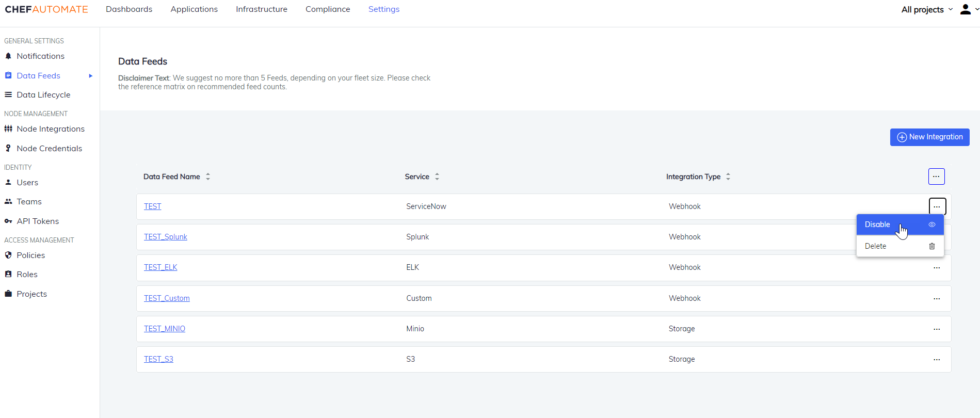The image size is (980, 418).
Task: Open the three-dot menu for TEST_ELK row
Action: [x=936, y=268]
